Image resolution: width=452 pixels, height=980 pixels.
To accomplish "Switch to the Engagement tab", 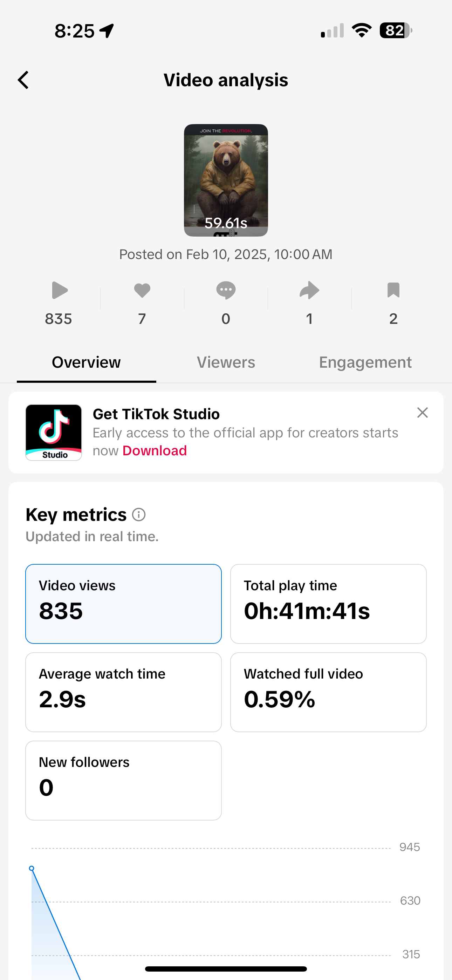I will [365, 362].
